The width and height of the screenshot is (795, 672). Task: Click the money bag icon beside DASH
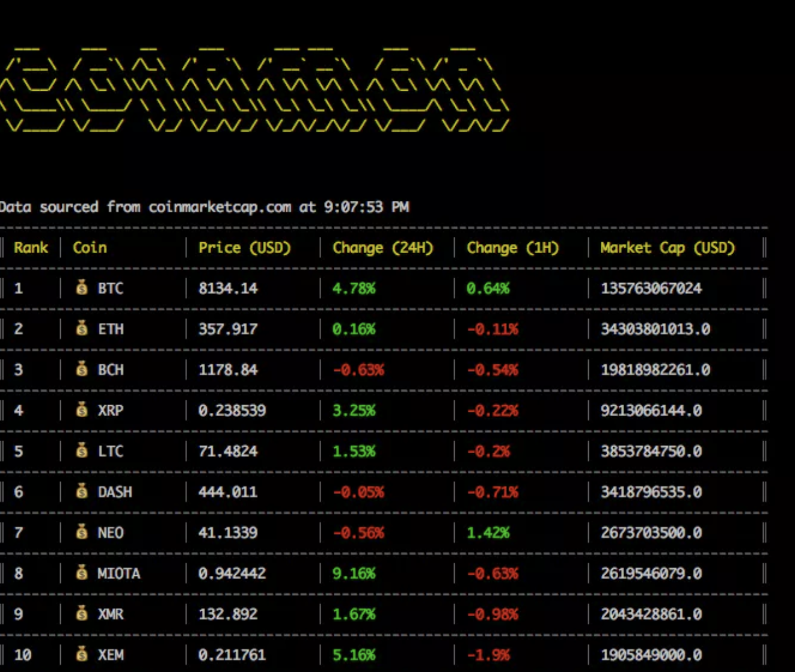pyautogui.click(x=82, y=491)
